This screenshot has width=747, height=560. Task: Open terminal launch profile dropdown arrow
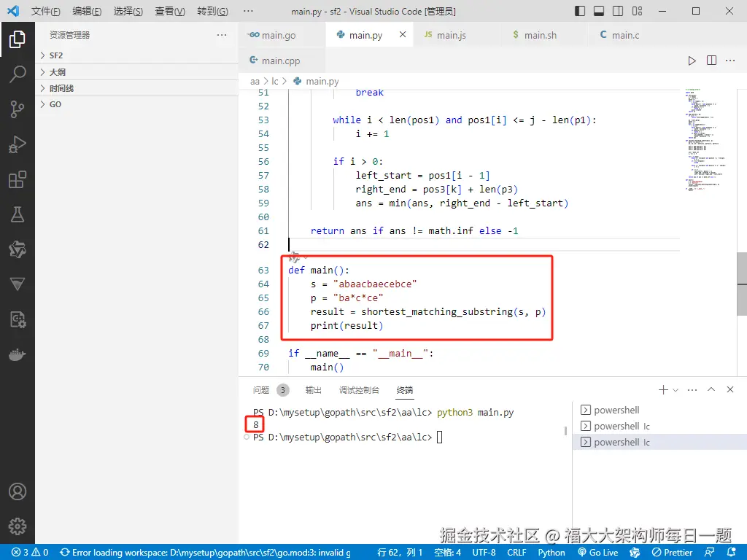(676, 390)
